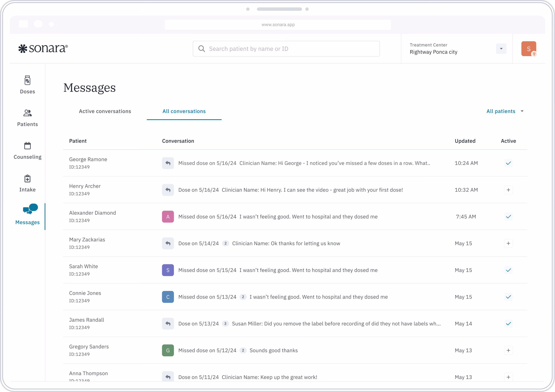The width and height of the screenshot is (555, 392).
Task: Click the pink A avatar for Alexander Diamond
Action: click(x=168, y=217)
